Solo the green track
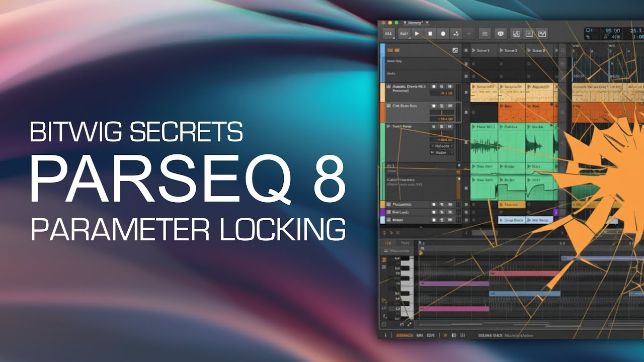644x362 pixels. click(441, 127)
